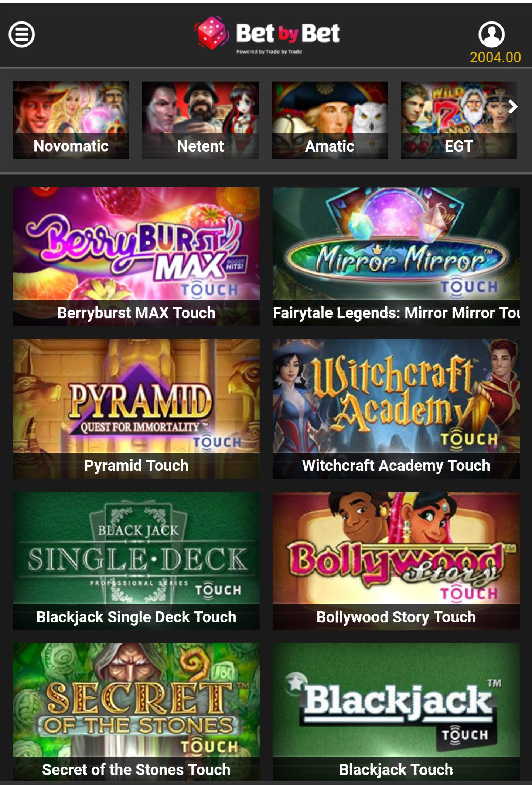Viewport: 532px width, 785px height.
Task: Choose the EGT provider category
Action: tap(459, 120)
